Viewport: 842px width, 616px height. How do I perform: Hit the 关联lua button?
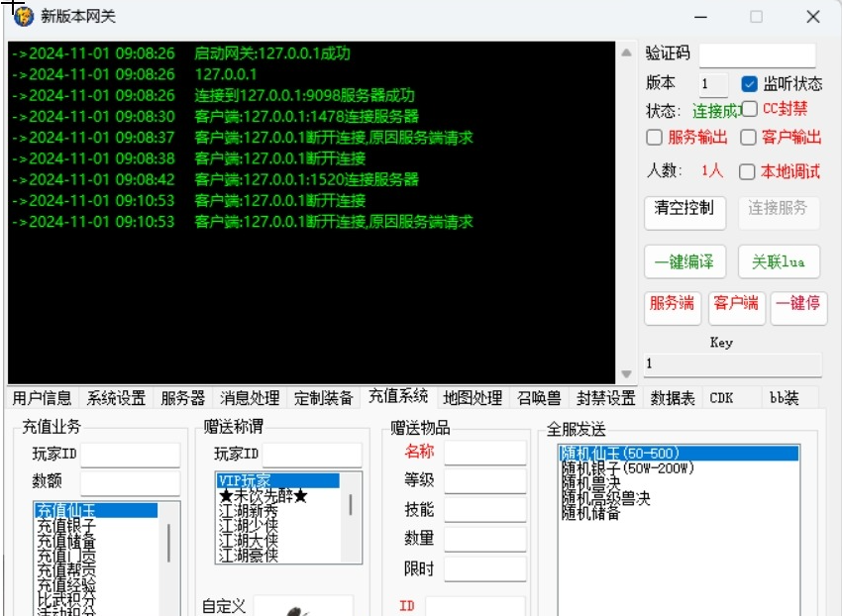[x=778, y=262]
